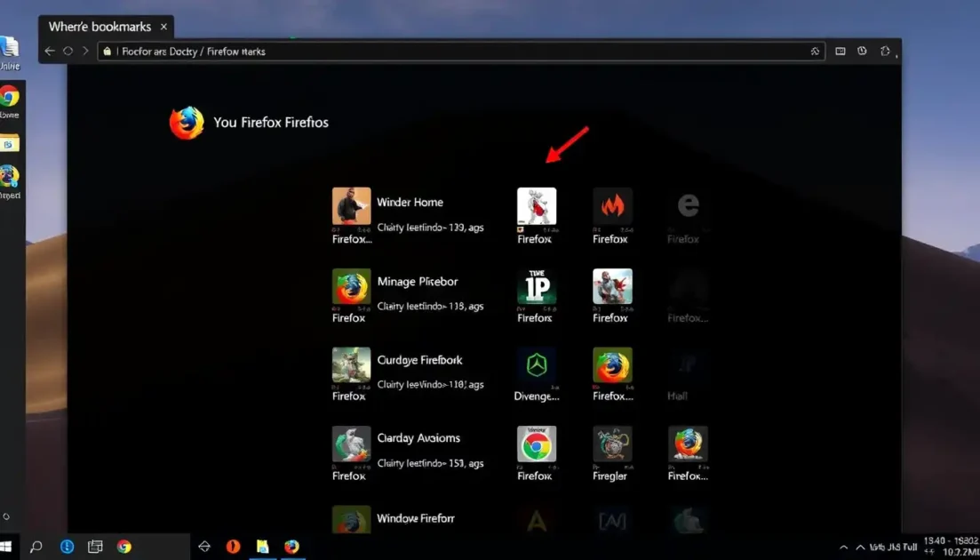This screenshot has height=560, width=980.
Task: Click the rectangular panel icon in the browser toolbar
Action: (841, 52)
